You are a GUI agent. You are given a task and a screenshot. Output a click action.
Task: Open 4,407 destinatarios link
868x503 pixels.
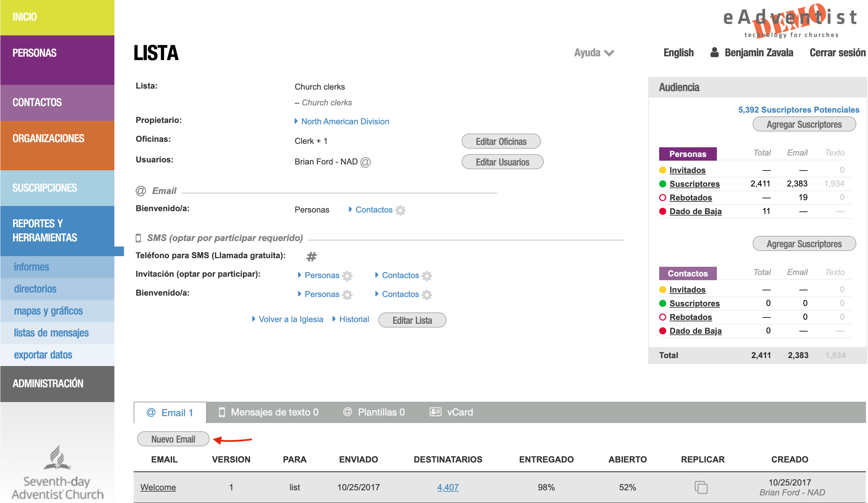click(x=448, y=488)
